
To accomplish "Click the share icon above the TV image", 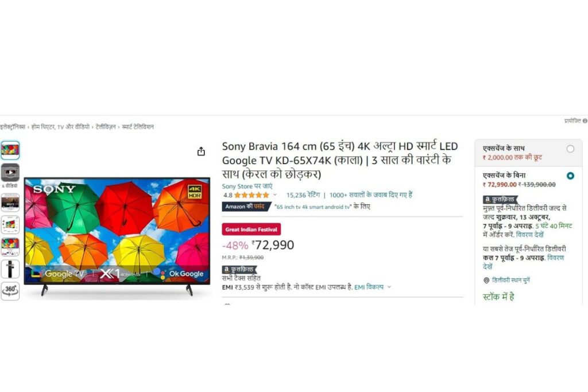I will point(201,152).
